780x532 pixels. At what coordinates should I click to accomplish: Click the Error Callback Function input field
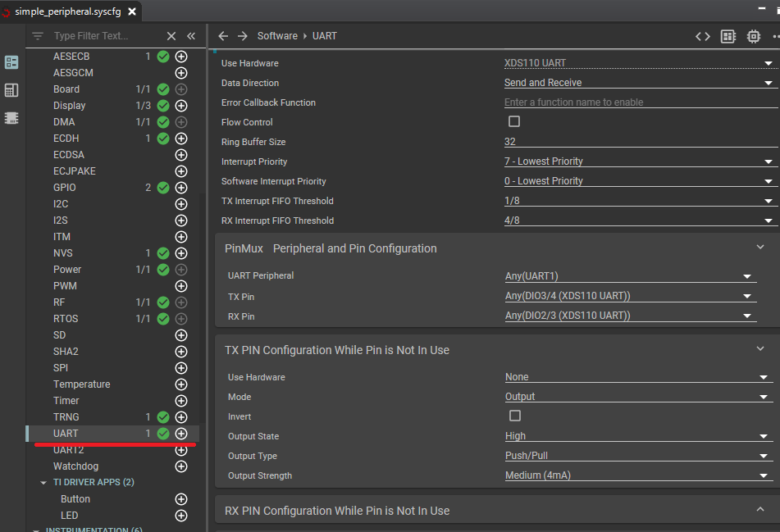[x=640, y=102]
